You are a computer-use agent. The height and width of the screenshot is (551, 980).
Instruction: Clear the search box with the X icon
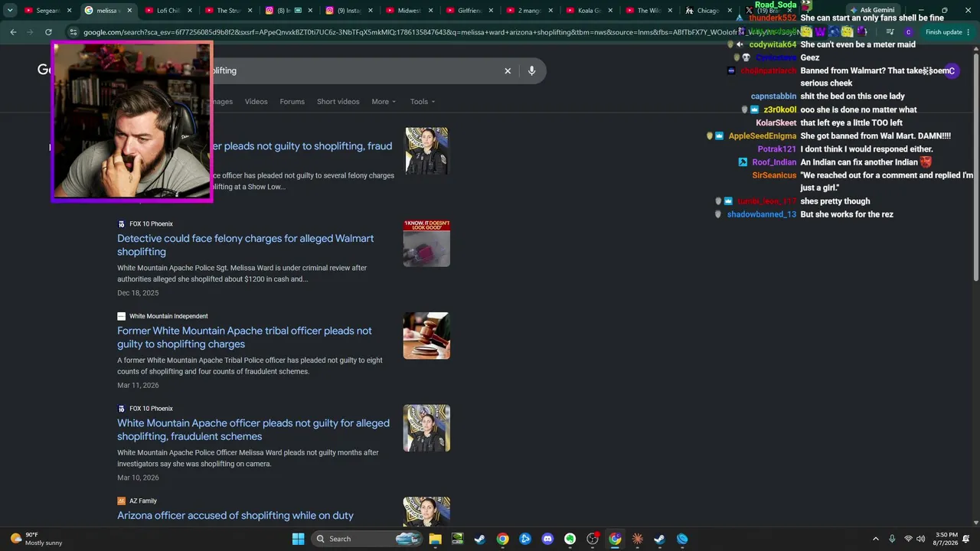coord(507,70)
